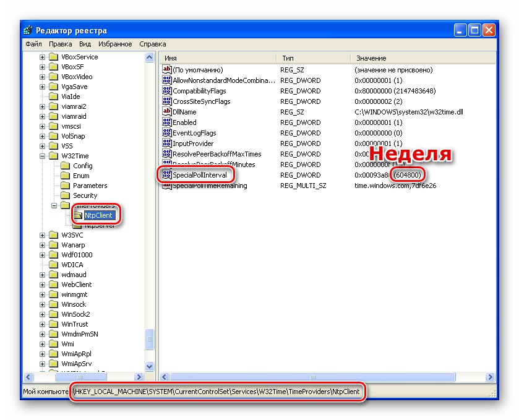Click the Enabled DWORD icon
The width and height of the screenshot is (519, 420).
[x=167, y=122]
